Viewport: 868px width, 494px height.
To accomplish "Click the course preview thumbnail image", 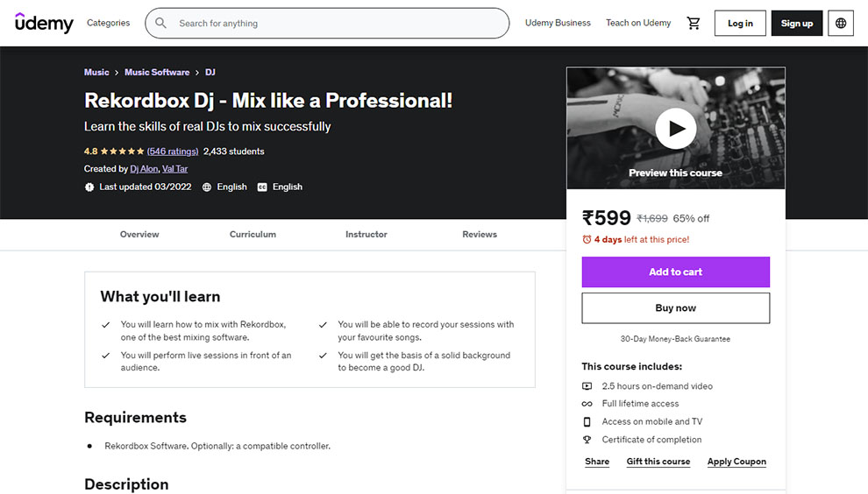I will (x=675, y=129).
